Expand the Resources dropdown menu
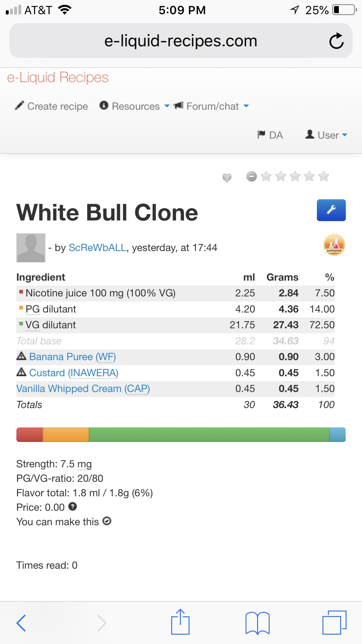The width and height of the screenshot is (362, 644). coord(135,106)
